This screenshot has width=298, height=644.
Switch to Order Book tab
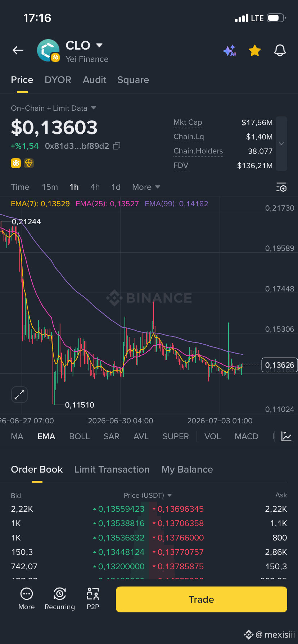pos(37,469)
